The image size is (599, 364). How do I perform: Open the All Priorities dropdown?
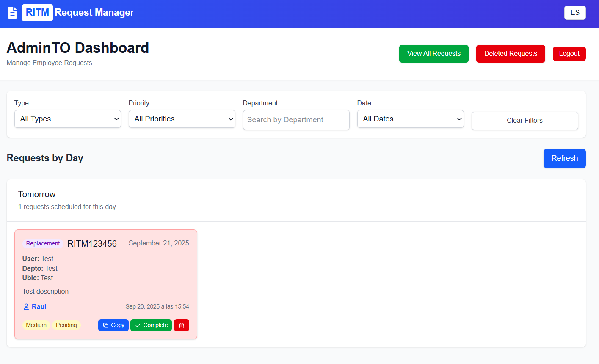coord(182,119)
